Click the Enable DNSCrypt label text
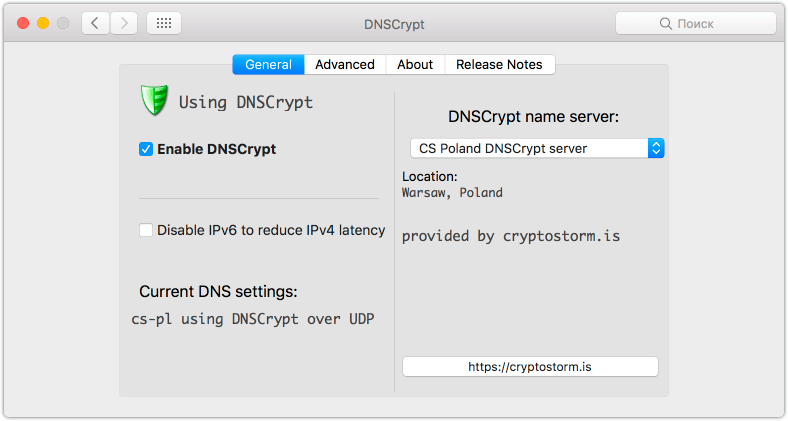The height and width of the screenshot is (421, 788). tap(217, 149)
